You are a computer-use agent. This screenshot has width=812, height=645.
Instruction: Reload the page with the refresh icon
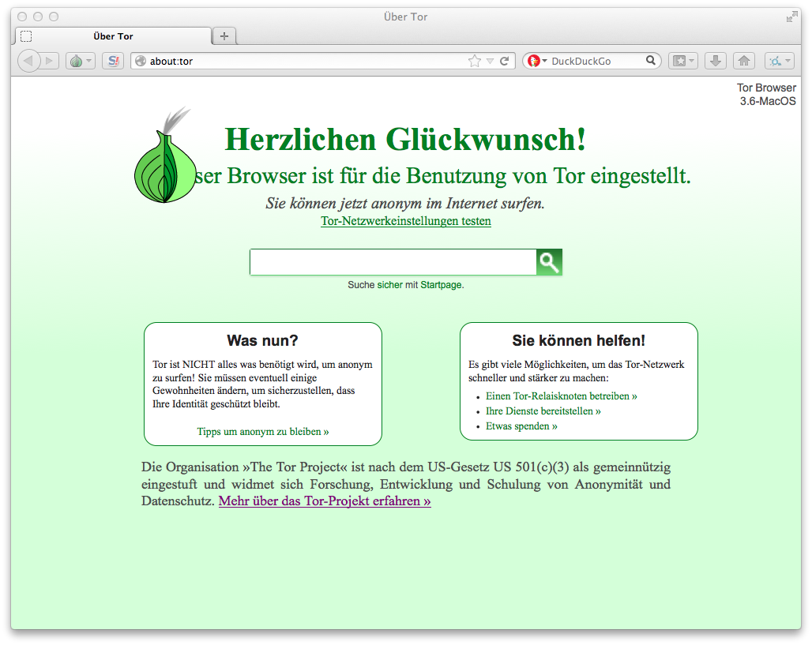[504, 61]
